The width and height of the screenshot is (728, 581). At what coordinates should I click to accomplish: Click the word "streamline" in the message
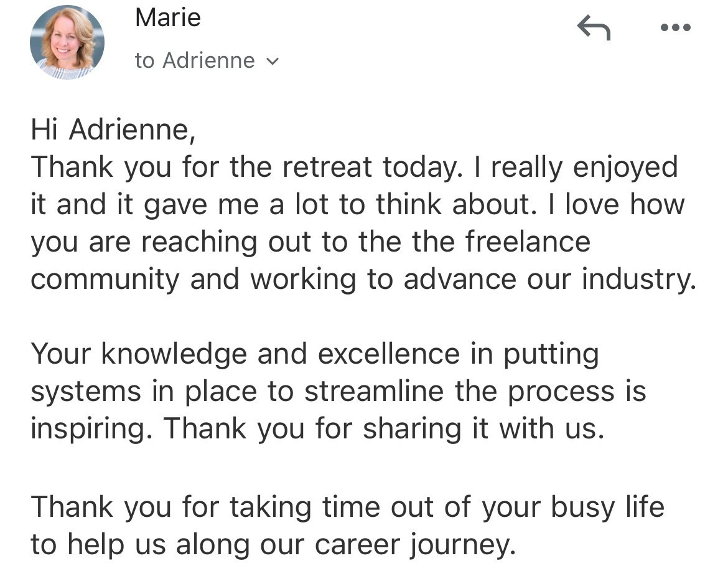373,392
